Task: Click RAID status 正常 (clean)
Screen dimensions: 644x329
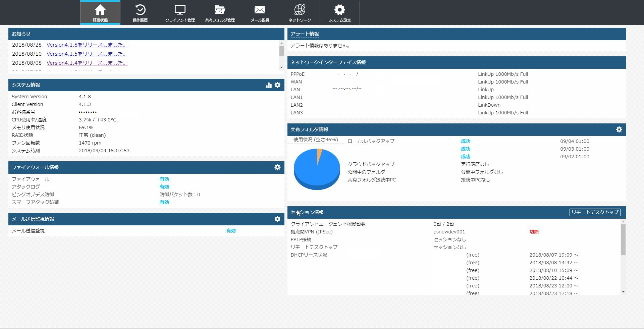Action: (x=92, y=135)
